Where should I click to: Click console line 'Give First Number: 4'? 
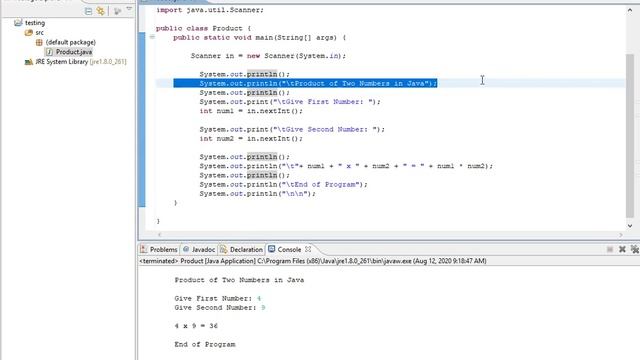(218, 298)
